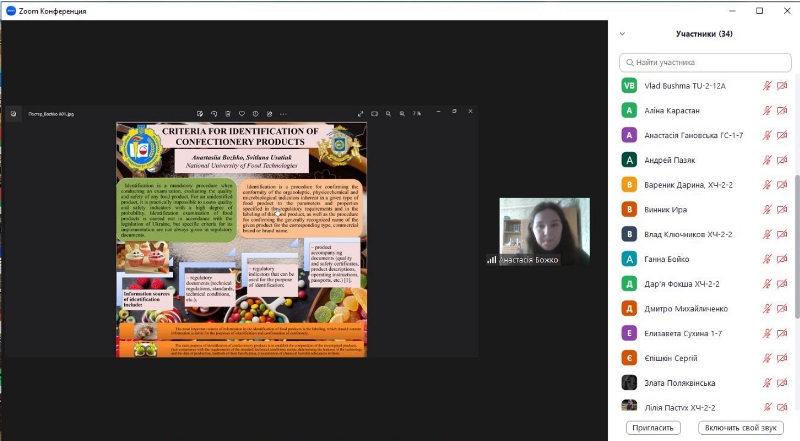800x441 pixels.
Task: Click the edit image icon in photo viewer
Action: click(x=200, y=113)
